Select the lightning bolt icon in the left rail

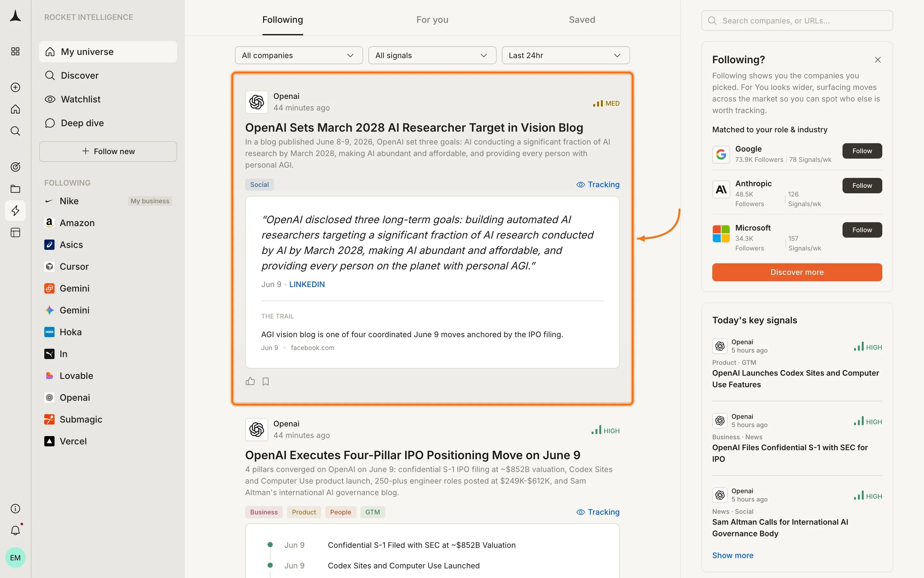click(15, 211)
